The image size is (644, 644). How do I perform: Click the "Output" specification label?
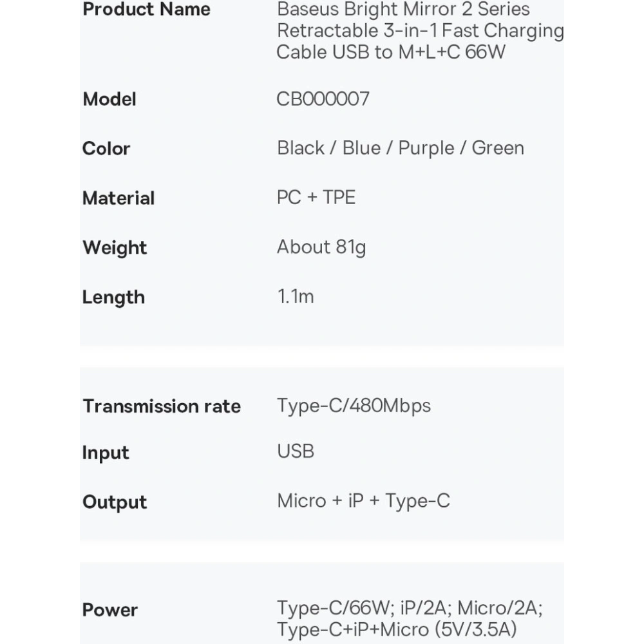pos(115,502)
